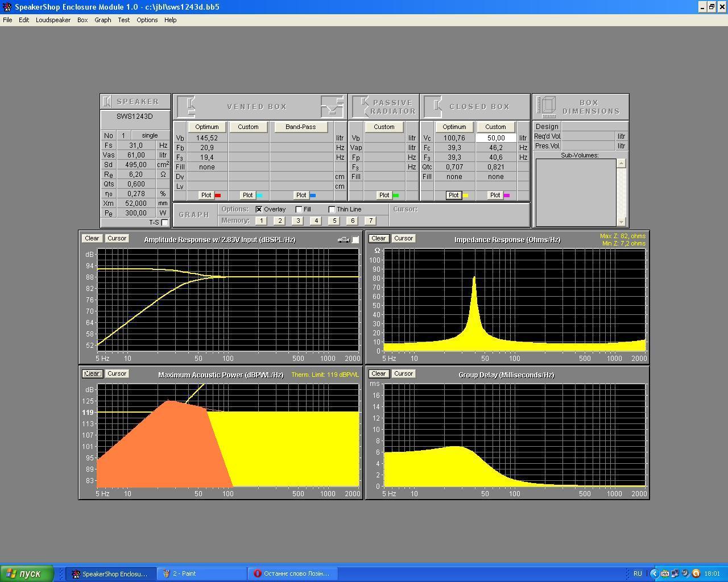Click the Passive Radiator panel icon
Image resolution: width=728 pixels, height=582 pixels.
[361, 107]
